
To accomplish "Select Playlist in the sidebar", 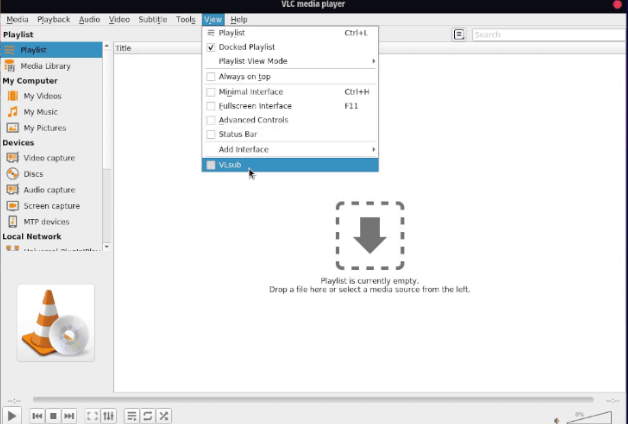I will click(51, 50).
